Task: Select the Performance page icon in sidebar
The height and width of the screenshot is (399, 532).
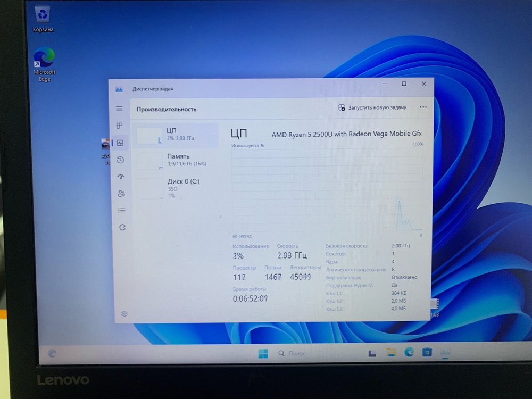Action: pyautogui.click(x=120, y=143)
